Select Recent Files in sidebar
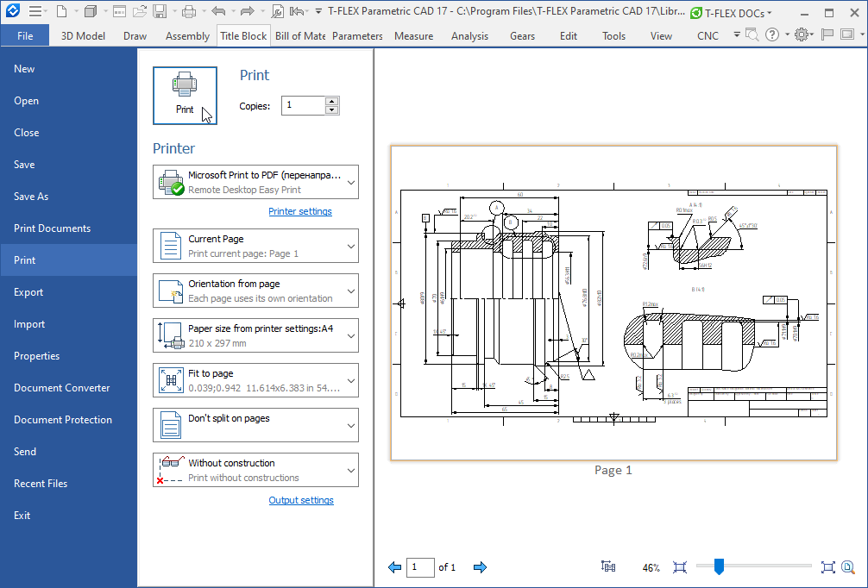 pyautogui.click(x=69, y=484)
